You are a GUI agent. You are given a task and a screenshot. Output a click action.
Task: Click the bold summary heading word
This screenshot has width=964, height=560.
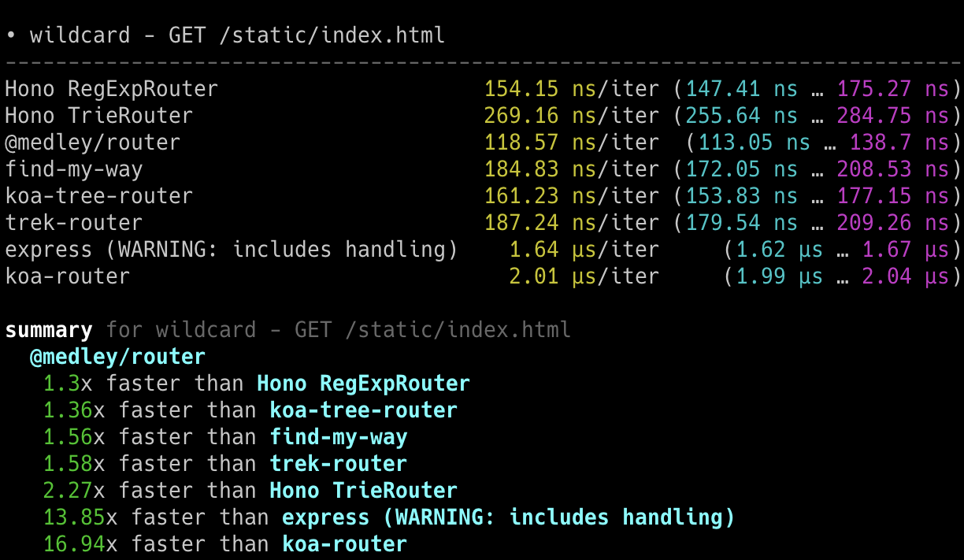49,330
